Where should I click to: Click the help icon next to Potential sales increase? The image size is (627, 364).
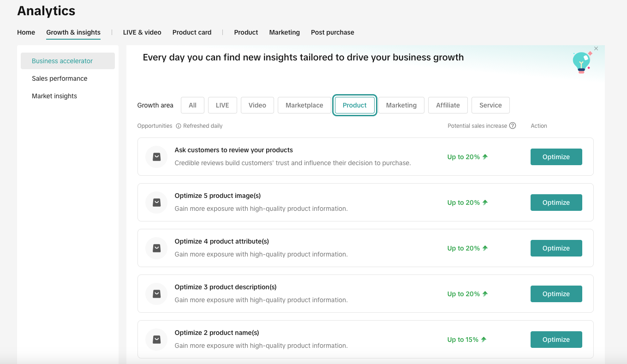(x=512, y=126)
